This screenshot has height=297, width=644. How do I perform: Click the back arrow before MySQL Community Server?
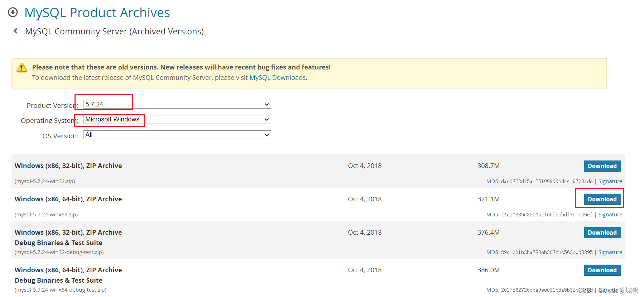tap(15, 31)
